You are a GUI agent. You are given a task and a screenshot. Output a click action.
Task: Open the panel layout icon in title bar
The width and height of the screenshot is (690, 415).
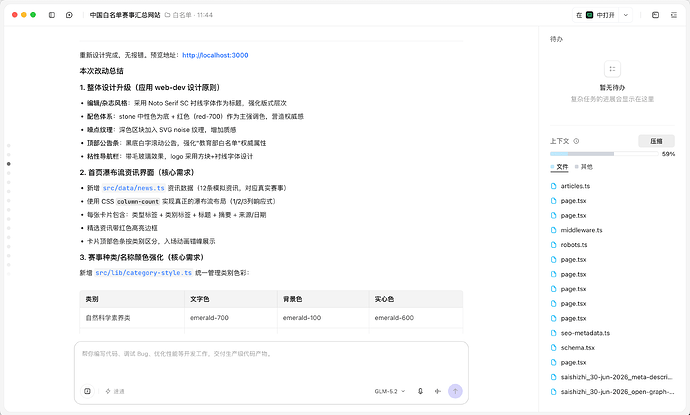(x=655, y=15)
